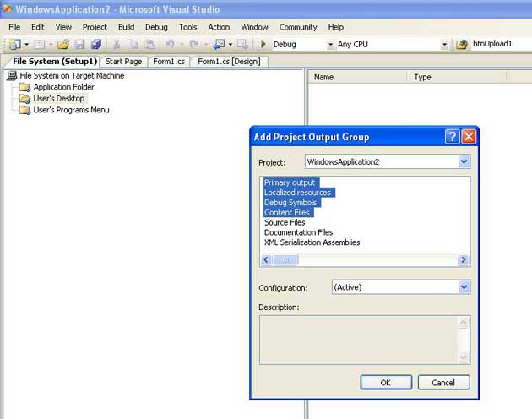Open the Debug menu

point(156,27)
